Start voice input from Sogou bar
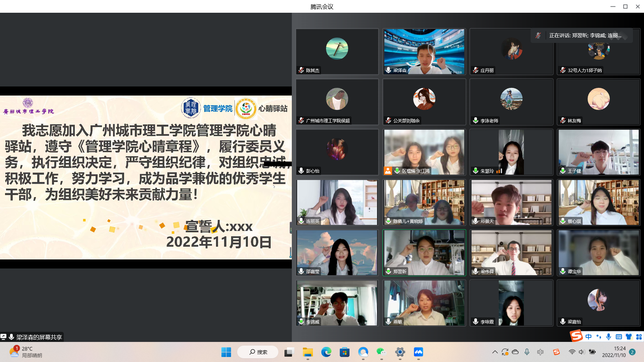 coord(609,337)
